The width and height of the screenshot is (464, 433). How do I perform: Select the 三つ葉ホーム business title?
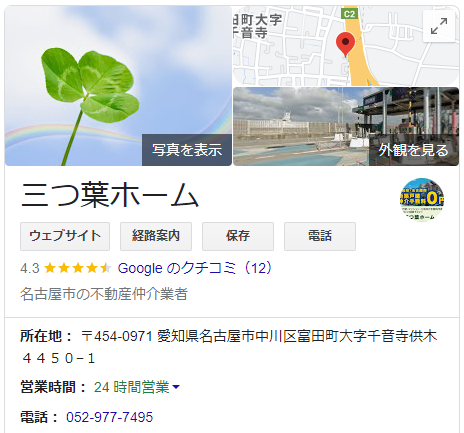point(110,195)
